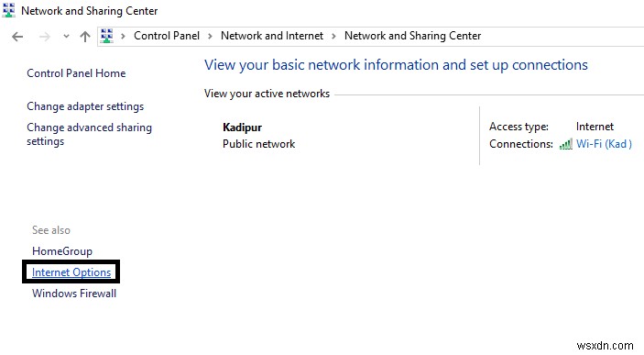
Task: Select the Kadipur network name
Action: point(243,128)
